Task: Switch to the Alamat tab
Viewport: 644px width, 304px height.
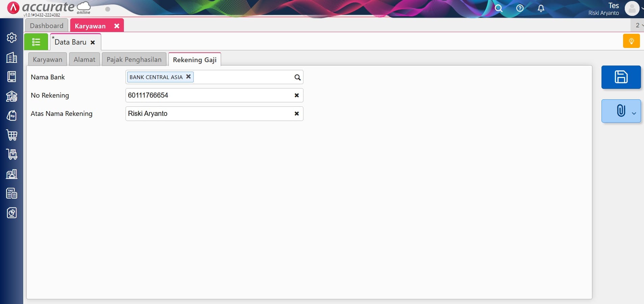Action: click(x=84, y=59)
